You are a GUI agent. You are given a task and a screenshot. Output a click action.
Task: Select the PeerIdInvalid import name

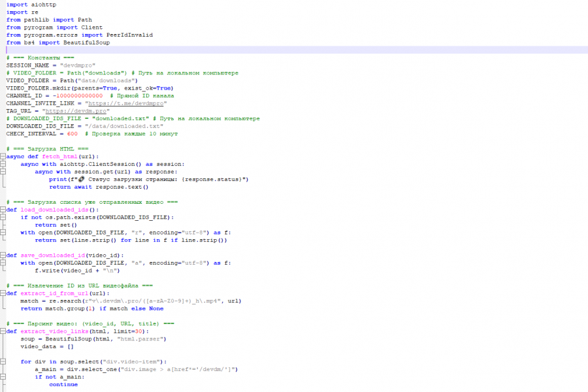coord(129,35)
